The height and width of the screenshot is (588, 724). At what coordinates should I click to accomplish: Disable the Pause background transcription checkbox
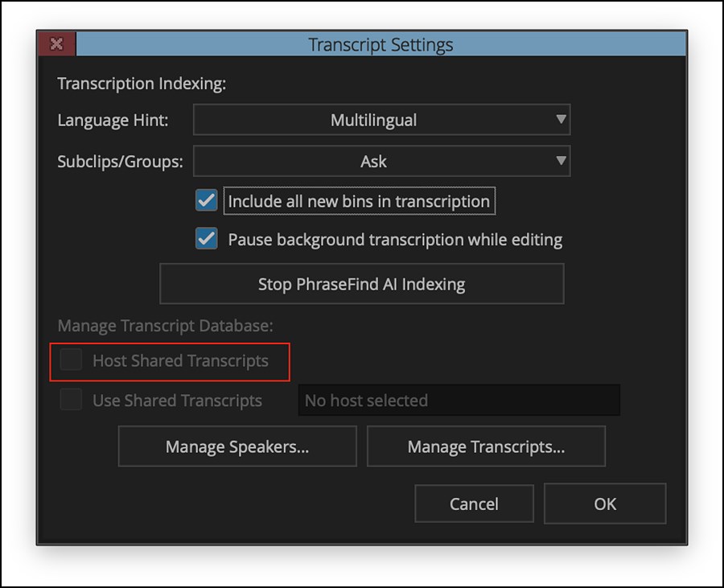[x=207, y=239]
